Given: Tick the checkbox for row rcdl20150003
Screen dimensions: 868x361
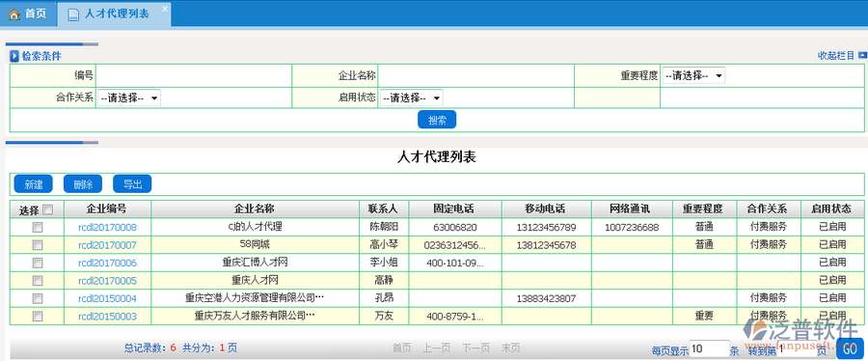Looking at the screenshot, I should tap(38, 317).
